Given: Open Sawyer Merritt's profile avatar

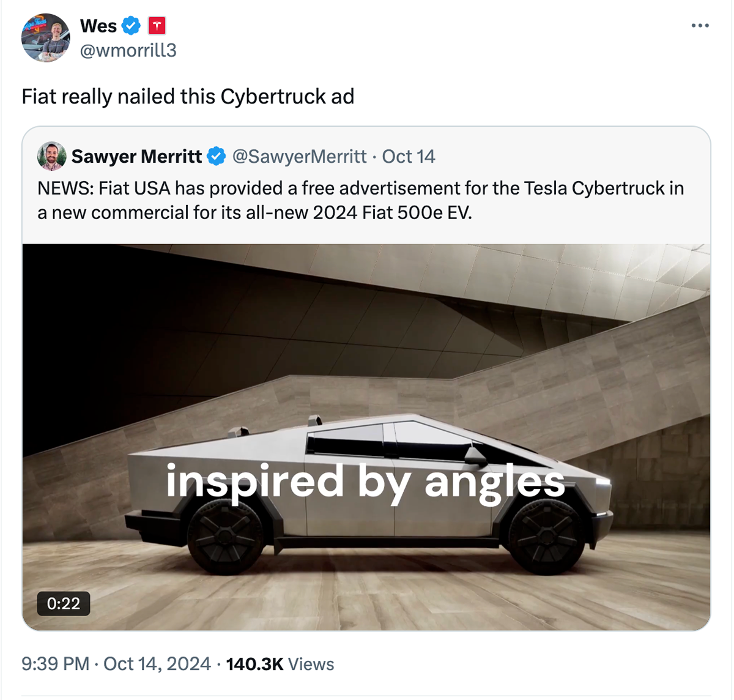Looking at the screenshot, I should tap(51, 156).
